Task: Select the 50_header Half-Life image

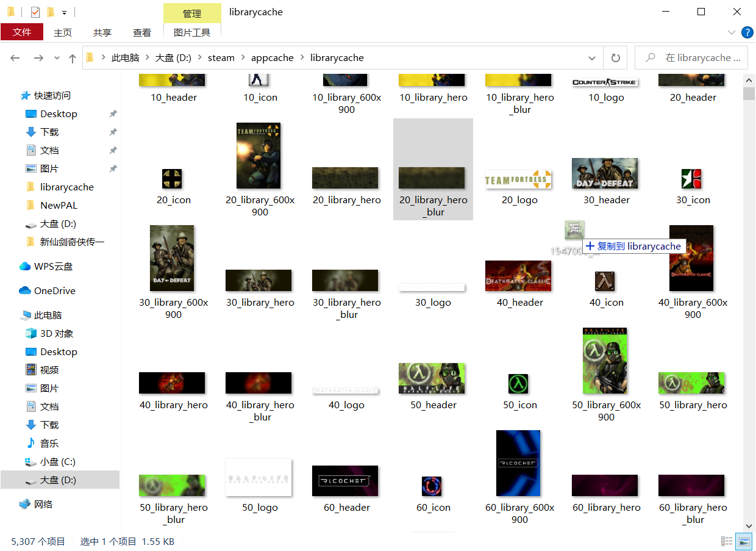Action: tap(432, 378)
